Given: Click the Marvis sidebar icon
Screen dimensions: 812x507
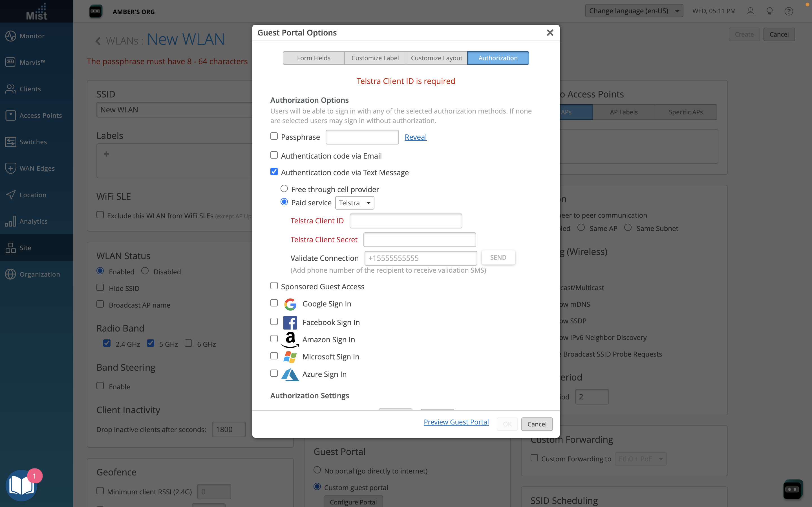Looking at the screenshot, I should point(11,62).
